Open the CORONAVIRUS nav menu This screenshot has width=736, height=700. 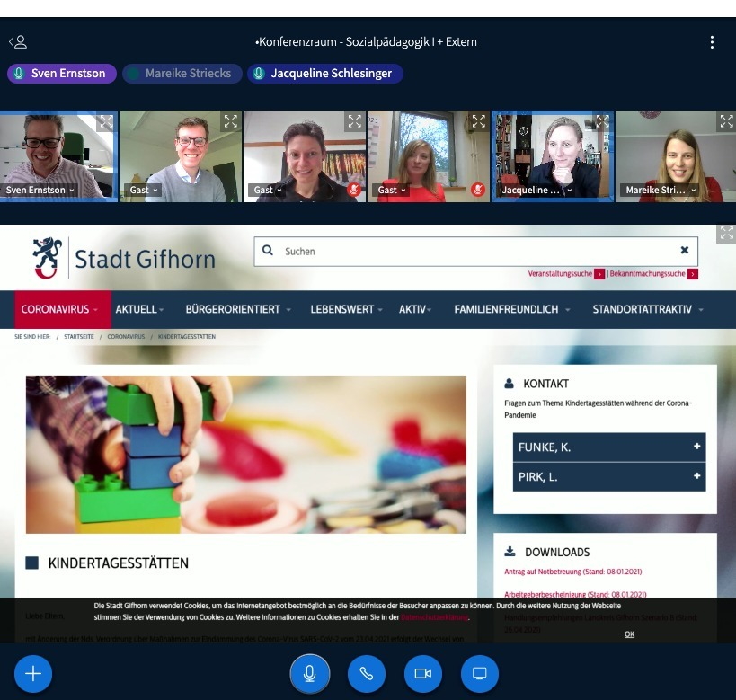[x=62, y=309]
